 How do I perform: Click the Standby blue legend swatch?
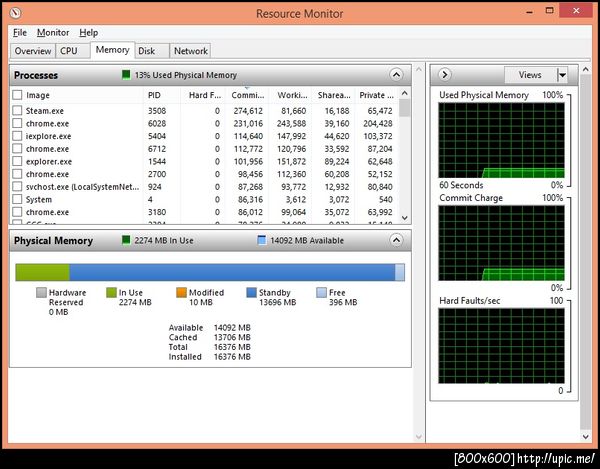click(251, 293)
